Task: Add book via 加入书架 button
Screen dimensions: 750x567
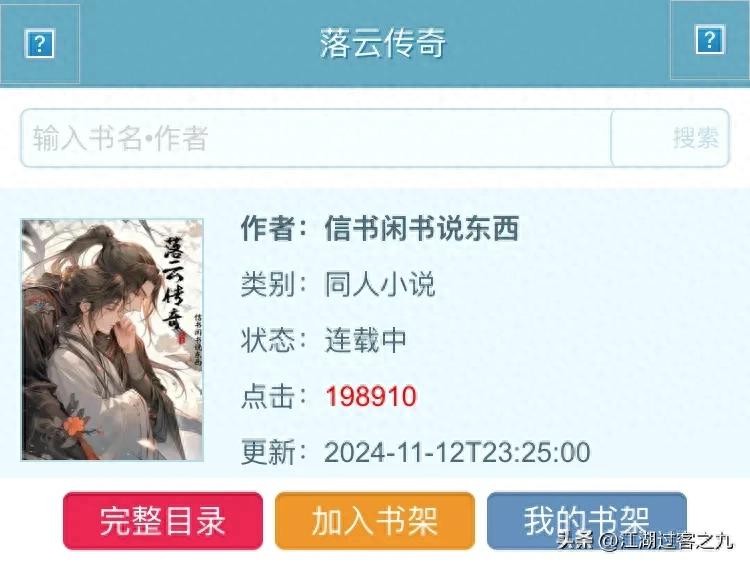Action: pos(375,521)
